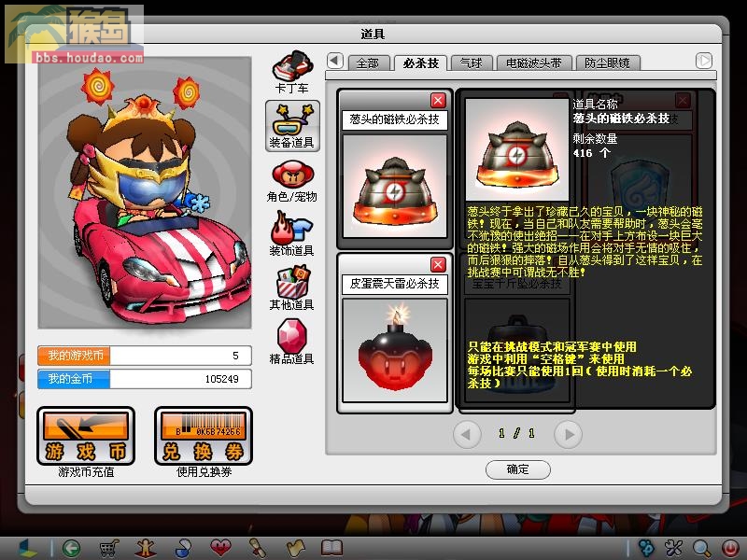Open the magnifying glass search icon
747x560 pixels.
tap(702, 549)
